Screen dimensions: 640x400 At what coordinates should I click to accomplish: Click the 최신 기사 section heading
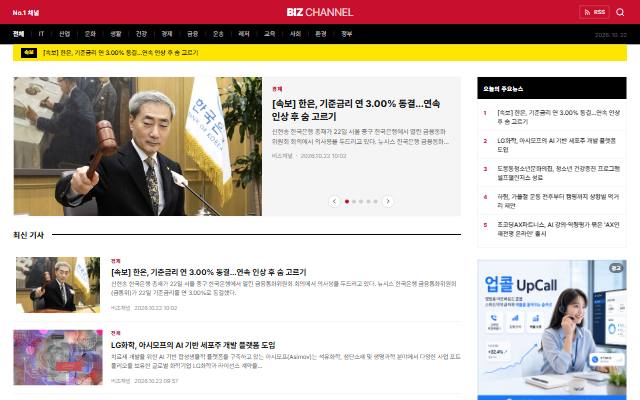point(29,235)
